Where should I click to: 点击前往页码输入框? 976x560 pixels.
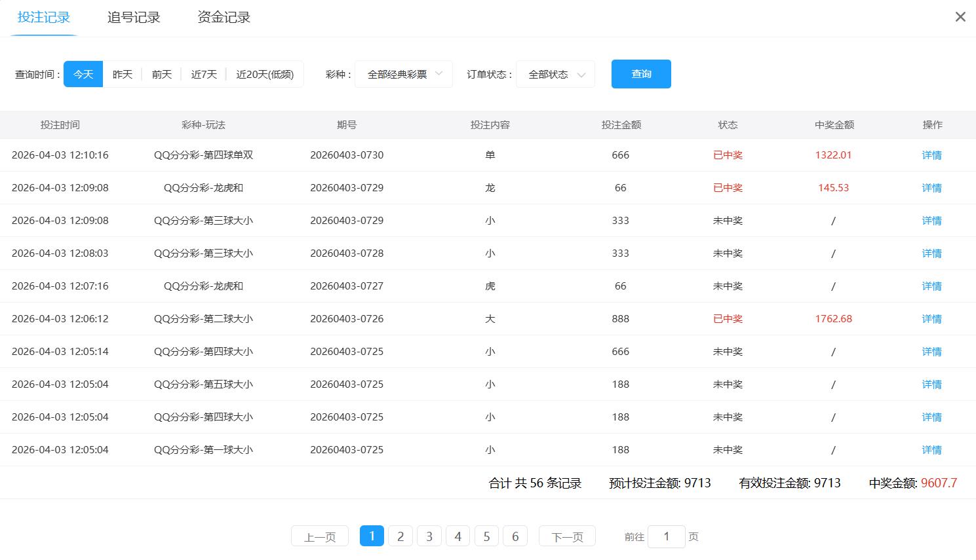coord(666,536)
